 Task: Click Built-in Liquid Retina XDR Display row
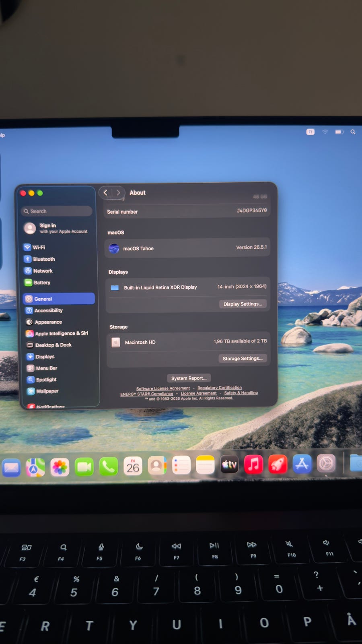188,287
